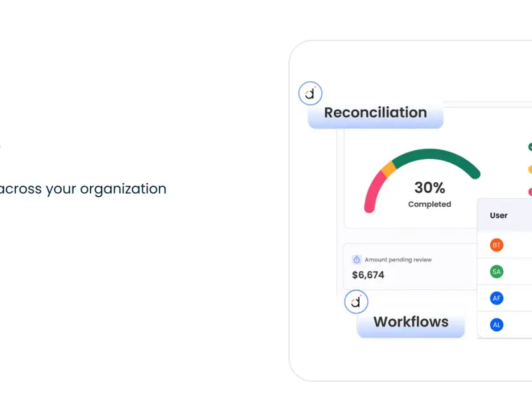
Task: Select the AF user avatar
Action: 496,298
